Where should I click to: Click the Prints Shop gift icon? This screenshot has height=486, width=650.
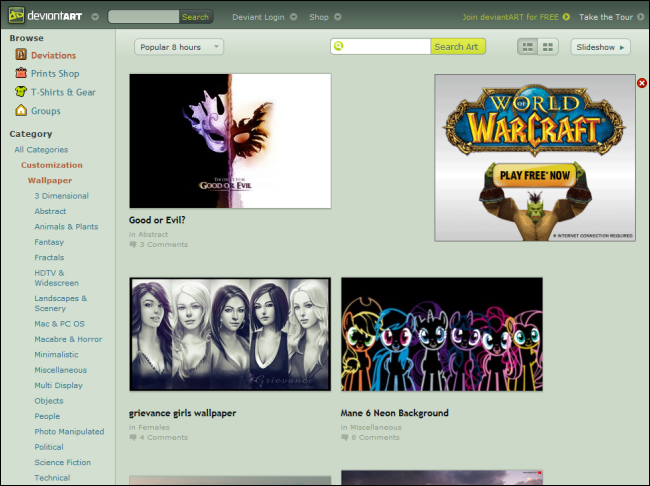pyautogui.click(x=21, y=73)
